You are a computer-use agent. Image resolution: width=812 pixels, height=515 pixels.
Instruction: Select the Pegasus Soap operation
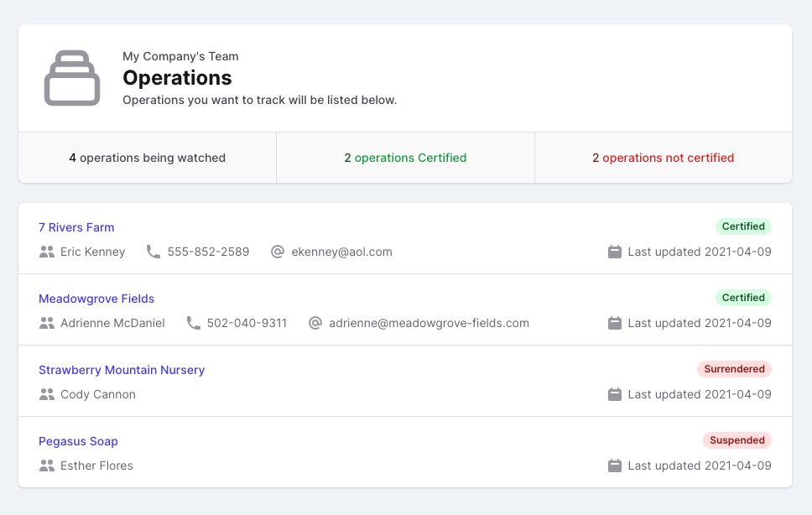[x=78, y=441]
